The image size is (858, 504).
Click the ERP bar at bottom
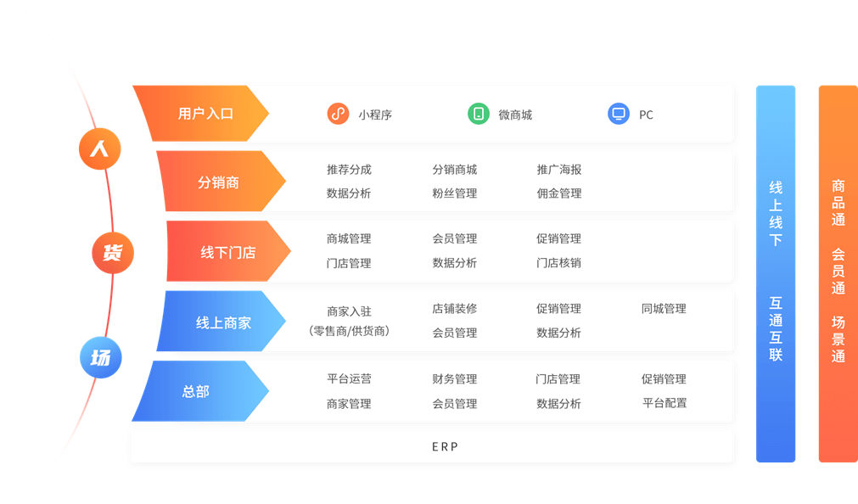tap(432, 446)
